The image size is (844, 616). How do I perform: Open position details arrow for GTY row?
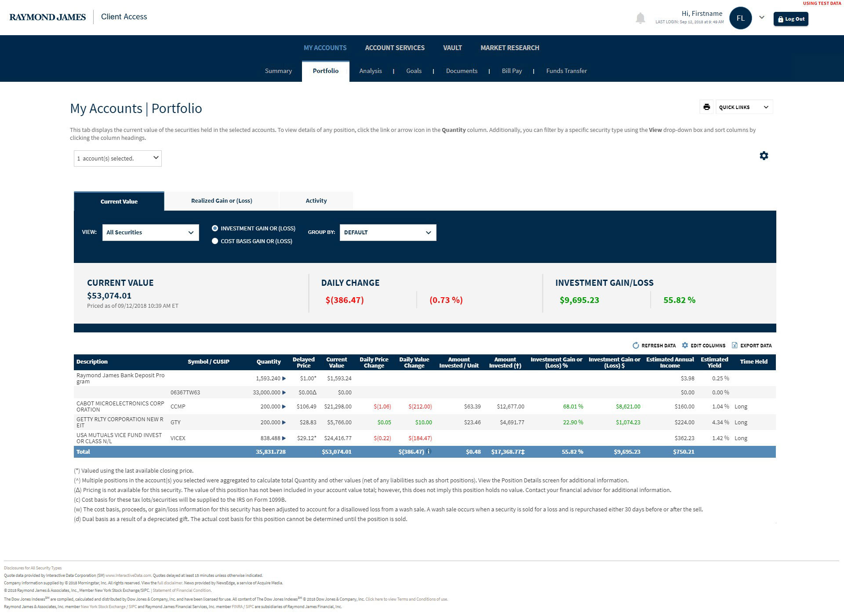click(x=284, y=423)
